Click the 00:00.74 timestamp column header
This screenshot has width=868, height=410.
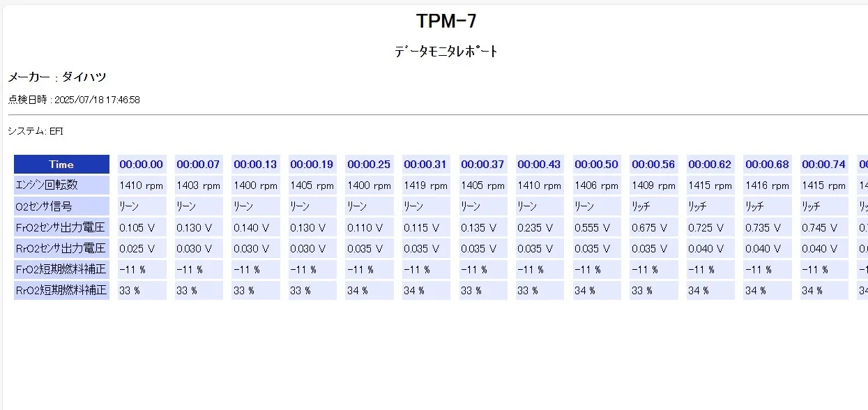tap(824, 165)
